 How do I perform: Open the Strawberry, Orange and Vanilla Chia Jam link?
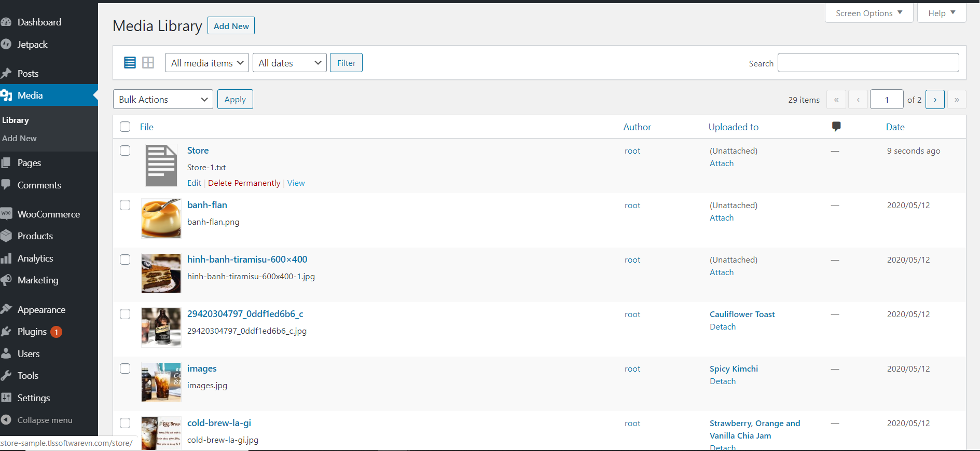[x=755, y=430]
